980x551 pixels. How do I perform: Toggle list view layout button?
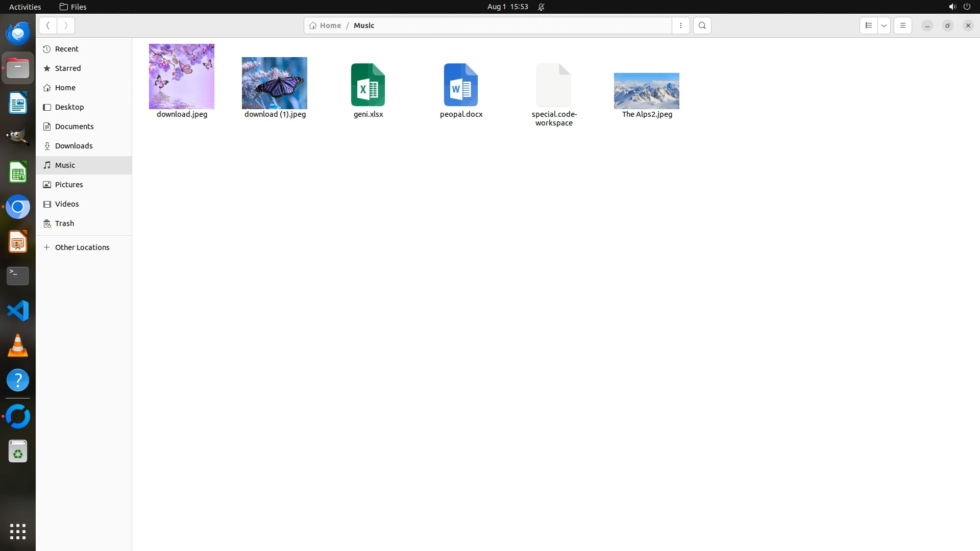[x=868, y=26]
